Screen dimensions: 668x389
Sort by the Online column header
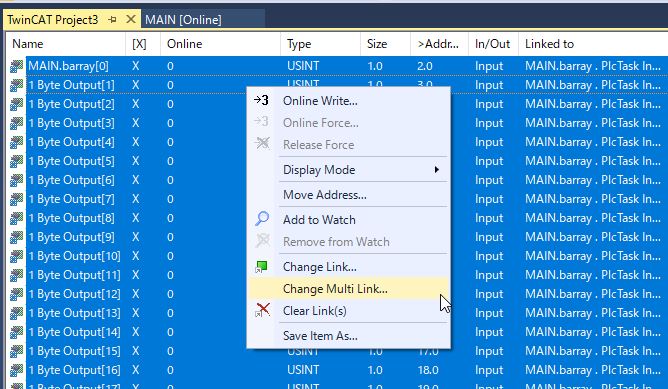[x=220, y=44]
